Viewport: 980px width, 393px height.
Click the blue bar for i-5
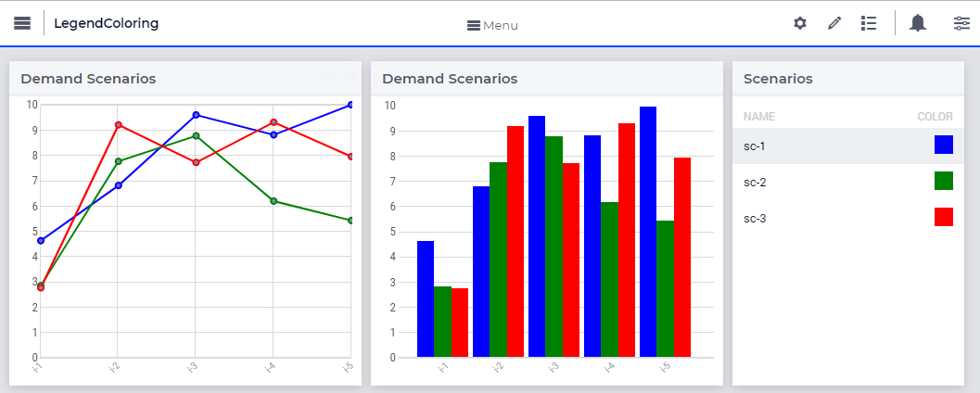[x=648, y=232]
